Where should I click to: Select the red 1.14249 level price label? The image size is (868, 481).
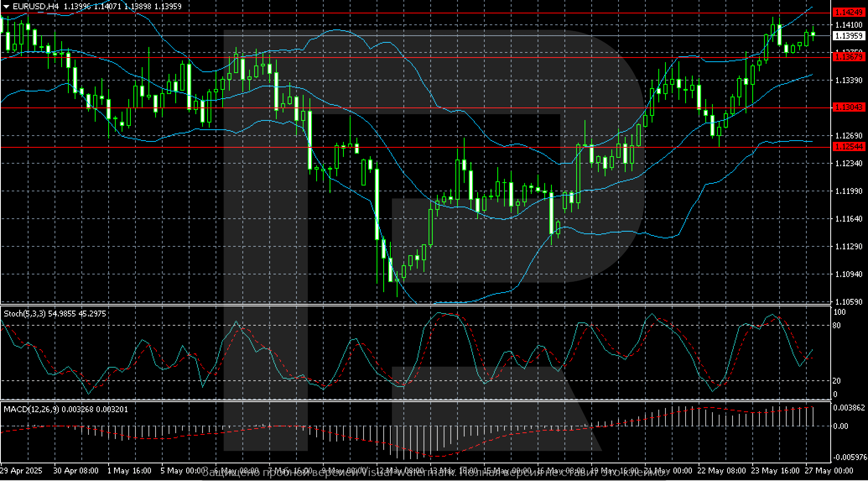(849, 13)
